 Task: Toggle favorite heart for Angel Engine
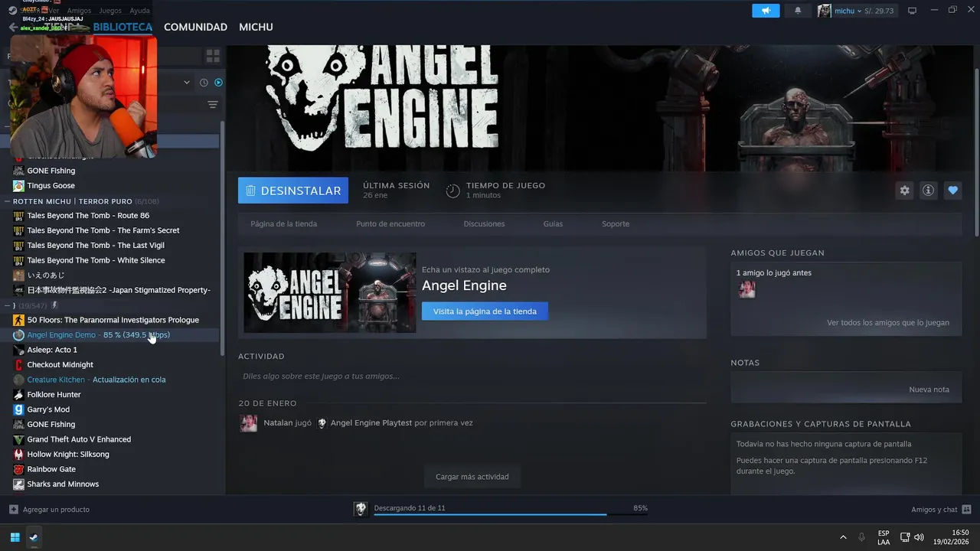click(x=952, y=191)
